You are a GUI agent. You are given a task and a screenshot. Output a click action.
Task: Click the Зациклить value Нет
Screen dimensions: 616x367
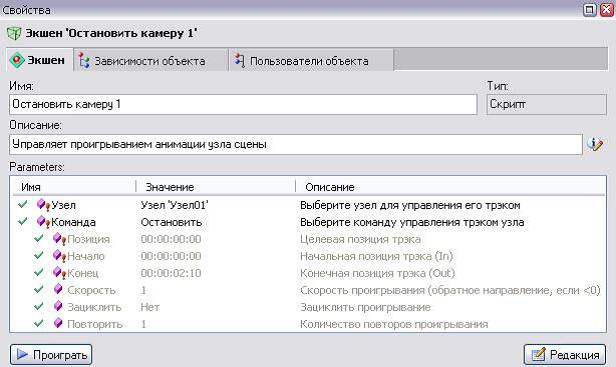click(x=150, y=307)
